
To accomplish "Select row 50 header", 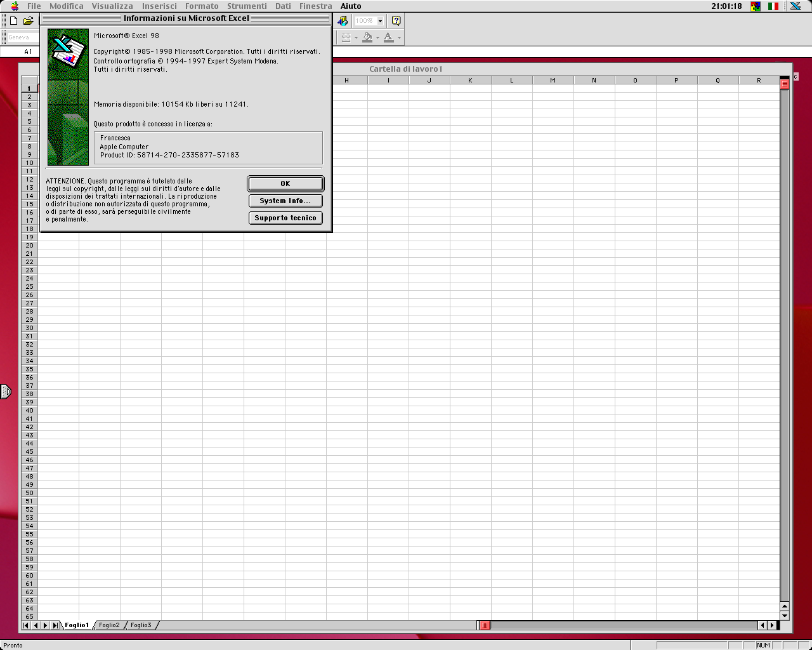I will click(x=29, y=493).
